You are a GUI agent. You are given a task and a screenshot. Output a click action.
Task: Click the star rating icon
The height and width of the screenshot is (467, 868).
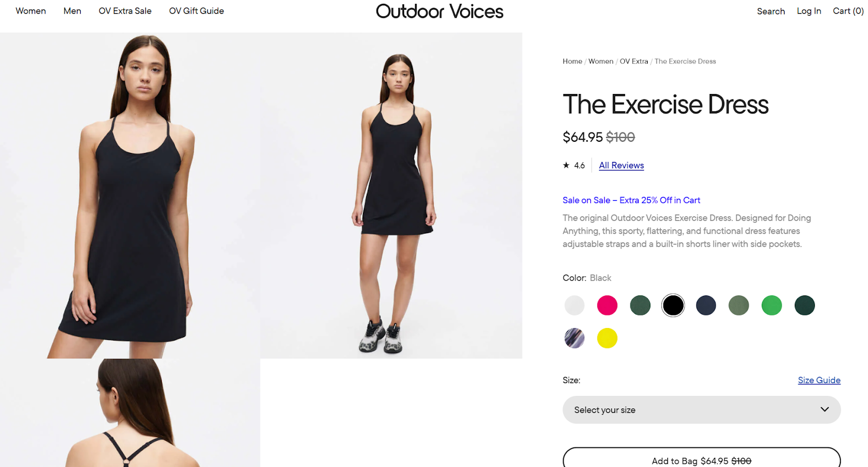(565, 165)
